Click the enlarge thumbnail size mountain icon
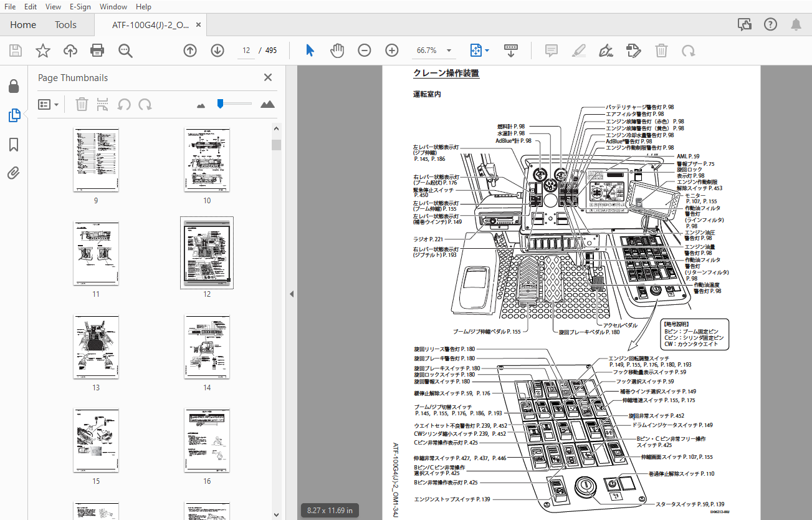This screenshot has width=812, height=520. pos(267,104)
